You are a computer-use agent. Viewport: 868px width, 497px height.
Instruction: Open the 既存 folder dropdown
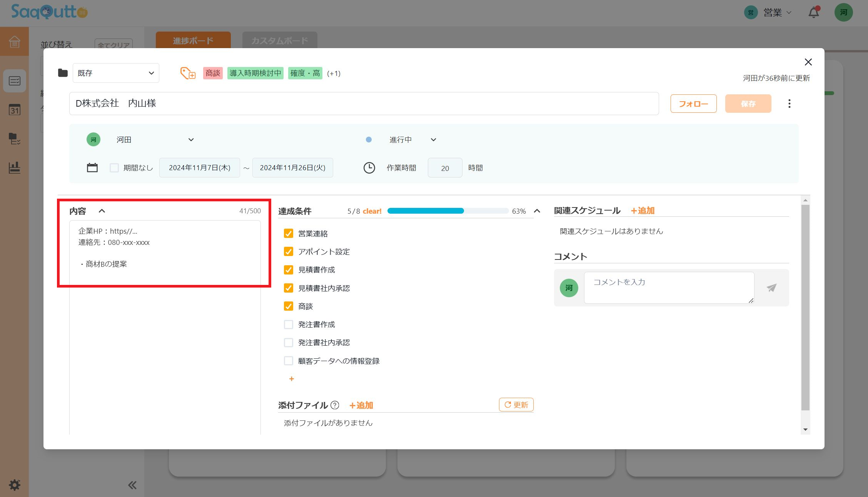[x=115, y=73]
